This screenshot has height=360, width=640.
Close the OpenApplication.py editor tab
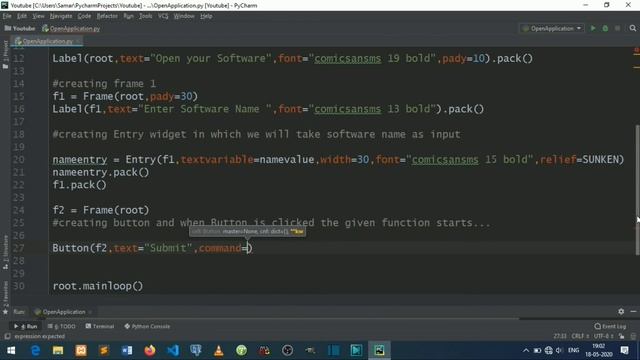pyautogui.click(x=78, y=41)
